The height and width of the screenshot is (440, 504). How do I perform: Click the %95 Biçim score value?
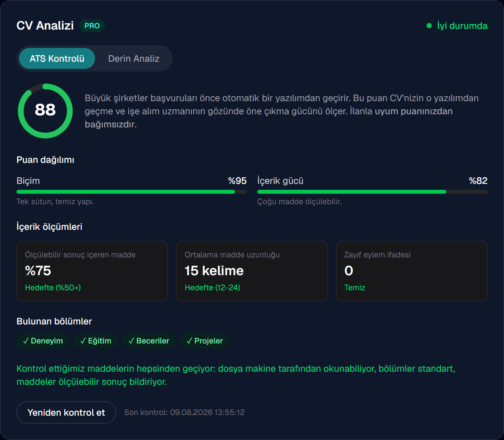point(237,181)
